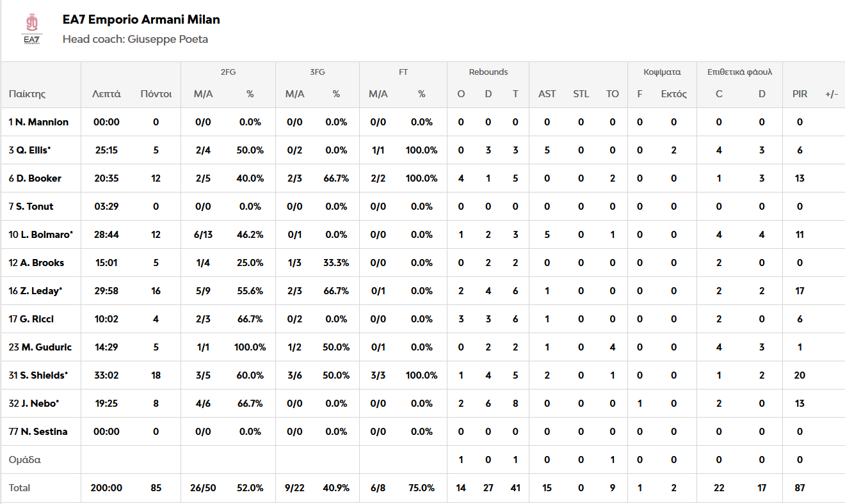Open L. Bolmaro player profile
The width and height of the screenshot is (845, 504).
(x=40, y=235)
